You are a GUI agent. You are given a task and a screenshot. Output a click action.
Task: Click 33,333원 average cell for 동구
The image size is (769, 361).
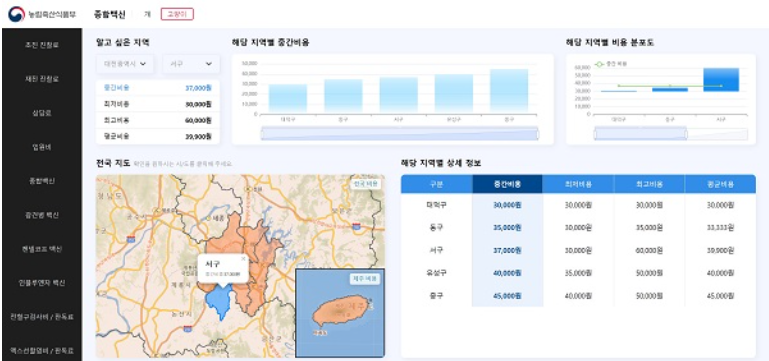[x=720, y=228]
